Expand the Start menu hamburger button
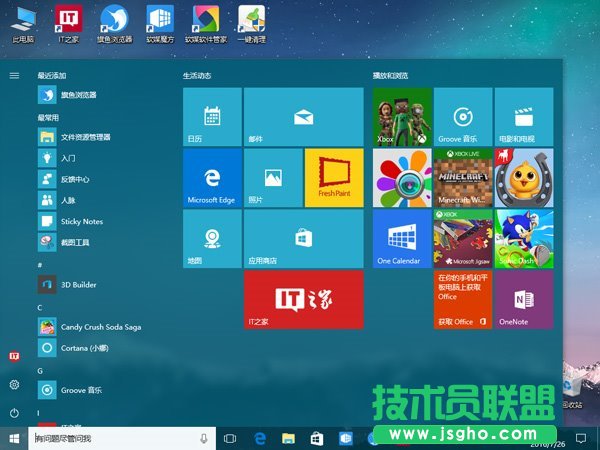 [x=14, y=75]
